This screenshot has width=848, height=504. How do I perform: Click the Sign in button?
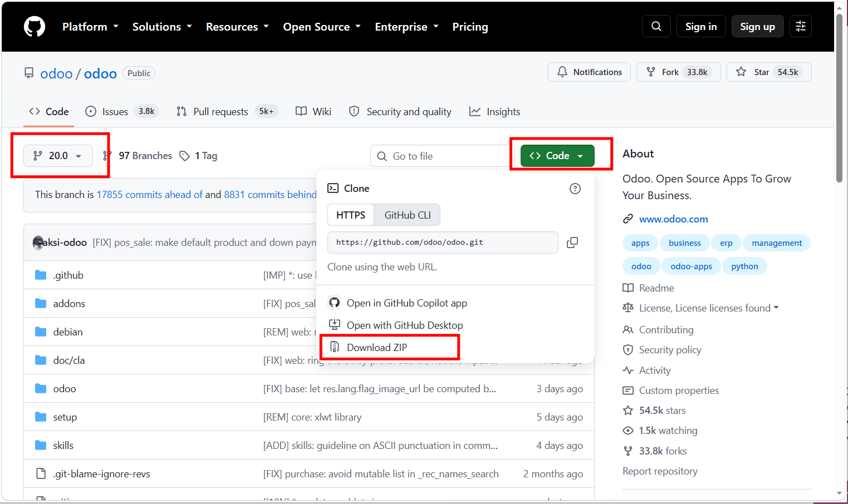click(701, 26)
